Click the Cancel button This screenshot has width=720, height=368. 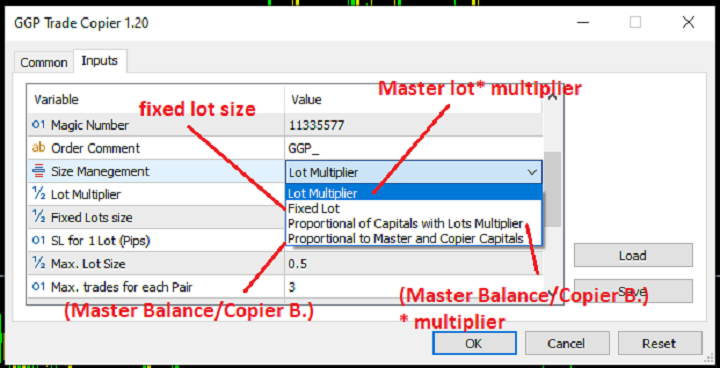[567, 343]
